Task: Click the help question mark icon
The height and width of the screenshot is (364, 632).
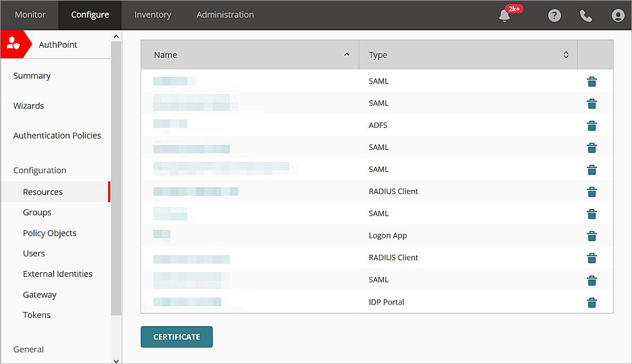Action: pos(554,15)
